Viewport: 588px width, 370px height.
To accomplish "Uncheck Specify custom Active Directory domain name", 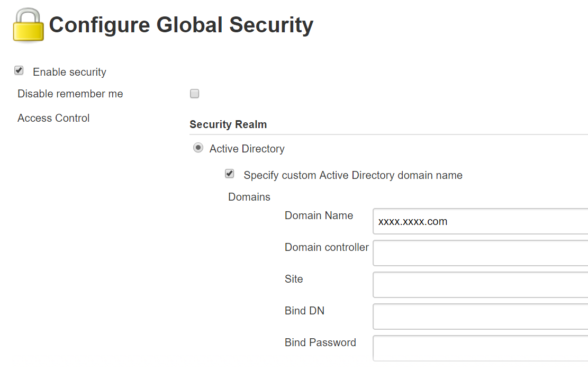I will [230, 174].
